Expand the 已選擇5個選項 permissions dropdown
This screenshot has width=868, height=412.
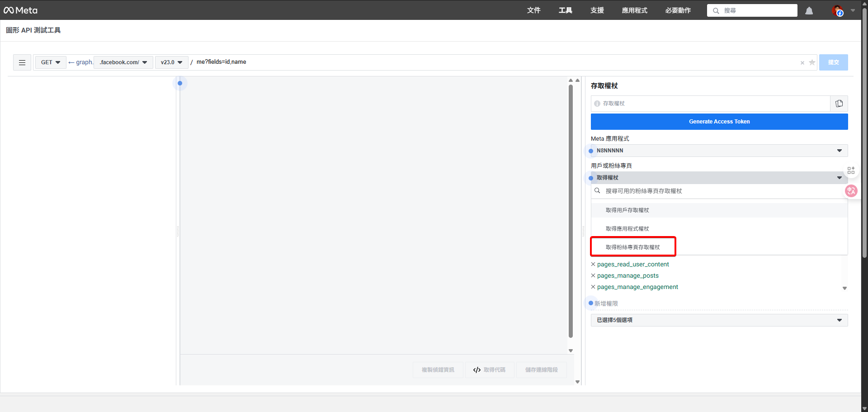[719, 320]
